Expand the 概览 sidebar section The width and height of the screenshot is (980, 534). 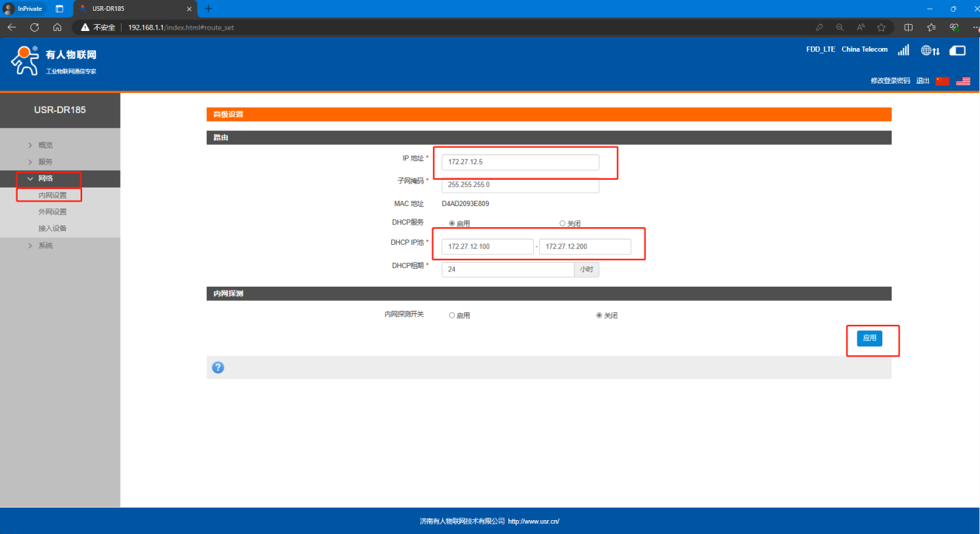(x=46, y=145)
